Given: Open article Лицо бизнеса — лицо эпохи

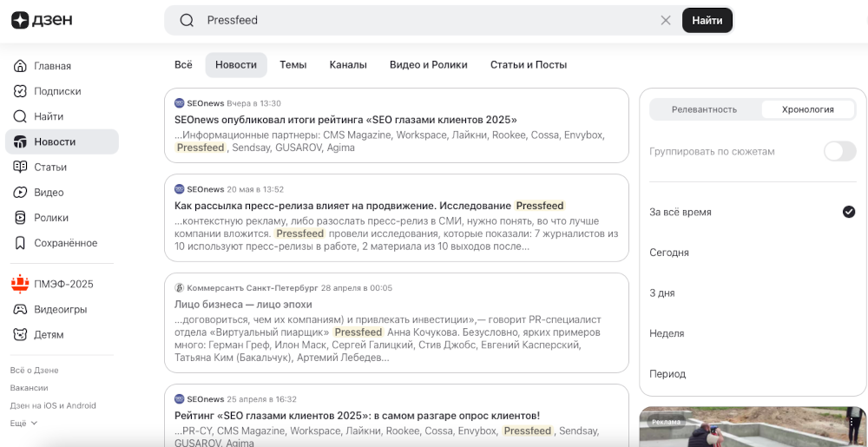Looking at the screenshot, I should [243, 305].
